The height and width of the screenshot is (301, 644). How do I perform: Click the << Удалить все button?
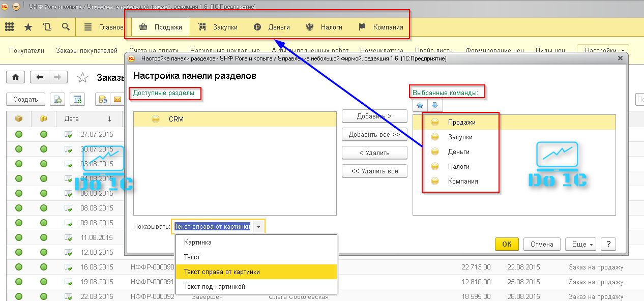click(x=374, y=171)
